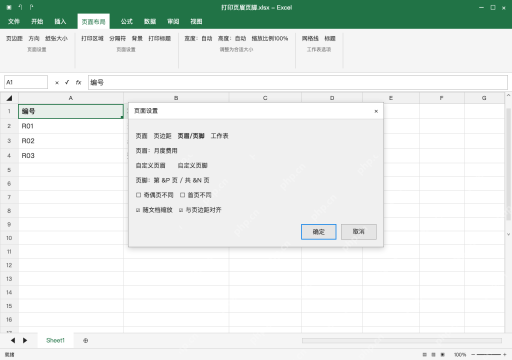Open the 分隔符 breaks dropdown
Image resolution: width=512 pixels, height=360 pixels.
(118, 39)
